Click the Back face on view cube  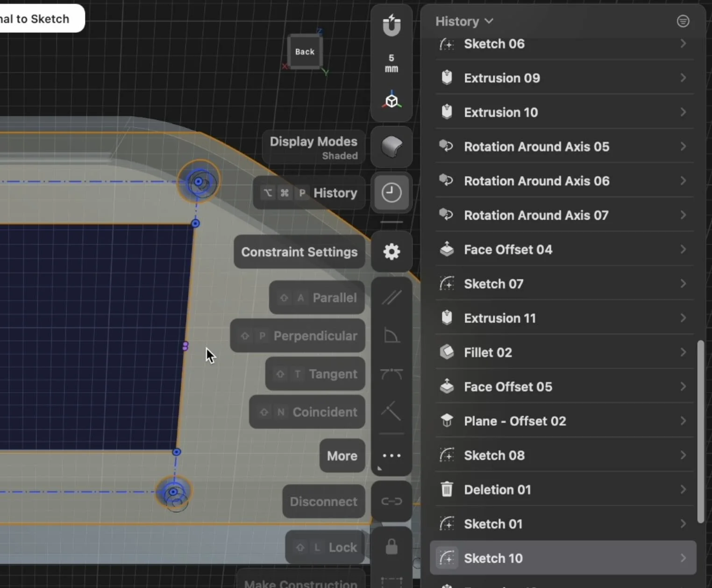pyautogui.click(x=304, y=51)
